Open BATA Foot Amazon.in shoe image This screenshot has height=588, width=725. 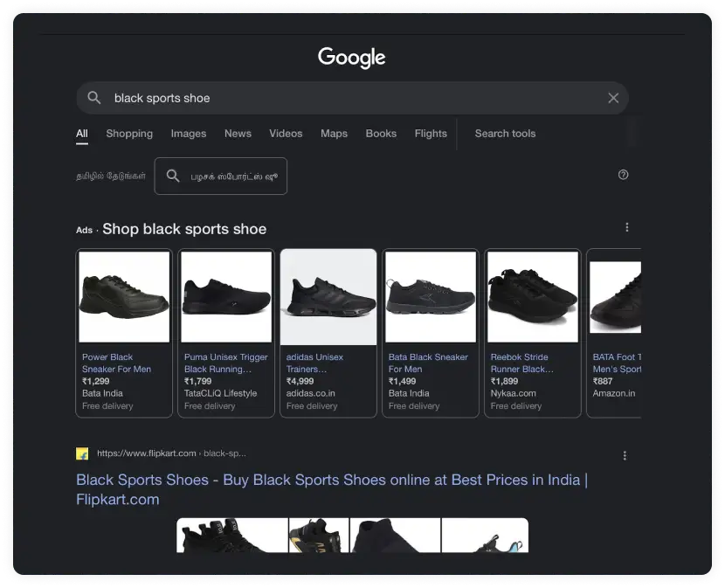pos(616,297)
